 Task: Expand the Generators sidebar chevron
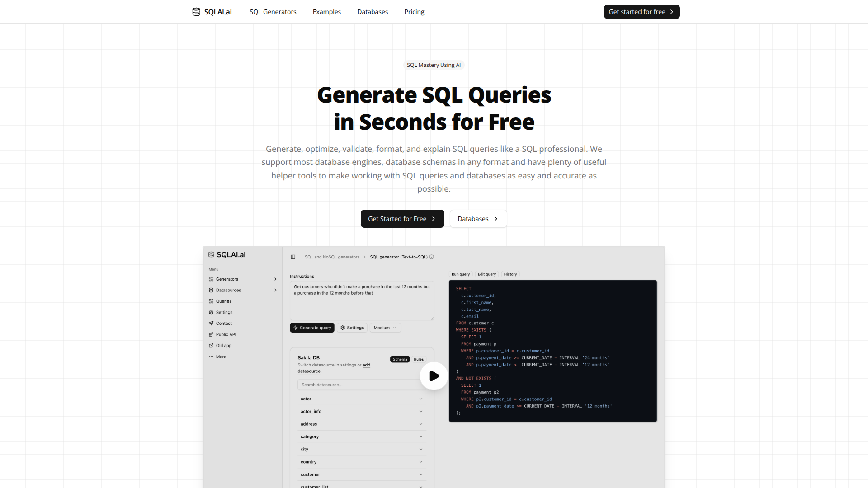click(x=275, y=279)
